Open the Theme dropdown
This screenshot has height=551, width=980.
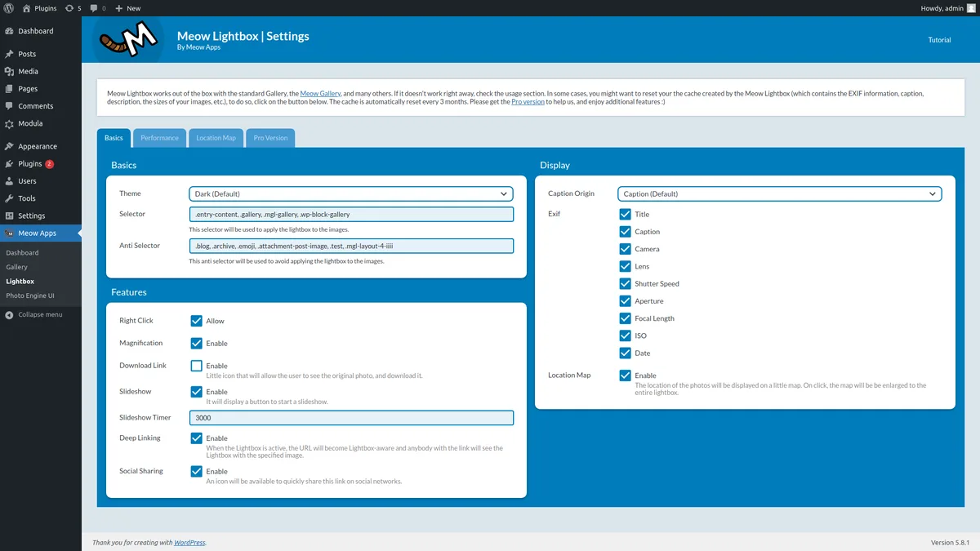pyautogui.click(x=351, y=194)
